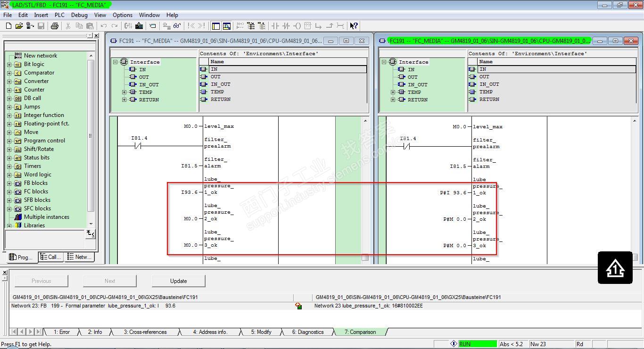644x349 pixels.
Task: Click the Overviews panel toggle icon
Action: tap(216, 26)
